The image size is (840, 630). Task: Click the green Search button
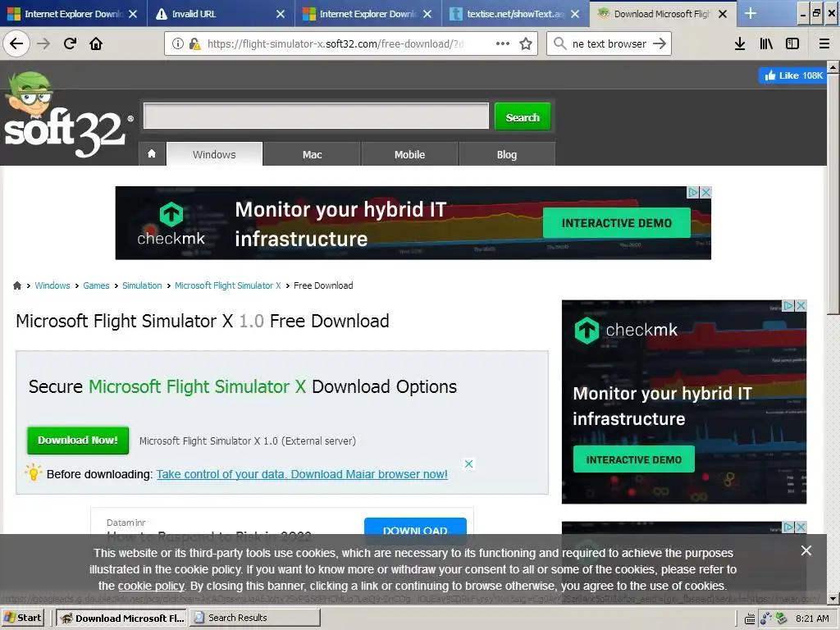[523, 116]
